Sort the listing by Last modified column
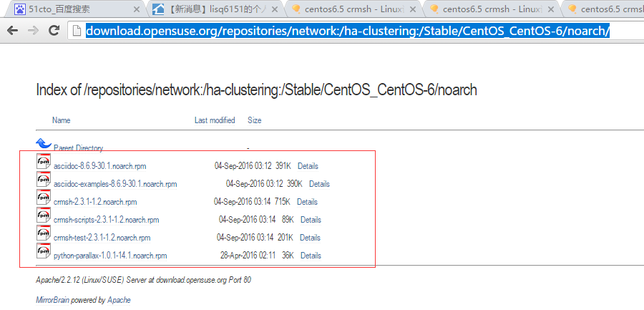The height and width of the screenshot is (310, 644). (215, 120)
